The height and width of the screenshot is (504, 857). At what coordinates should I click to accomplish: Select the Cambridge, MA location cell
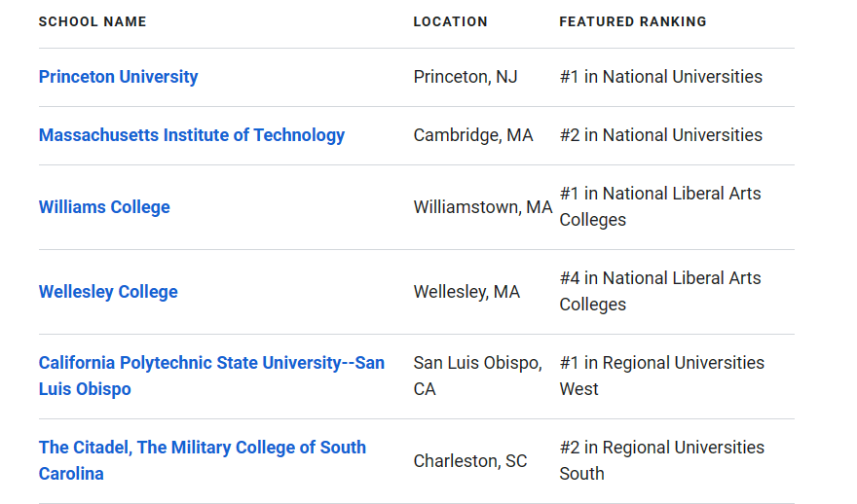coord(472,135)
